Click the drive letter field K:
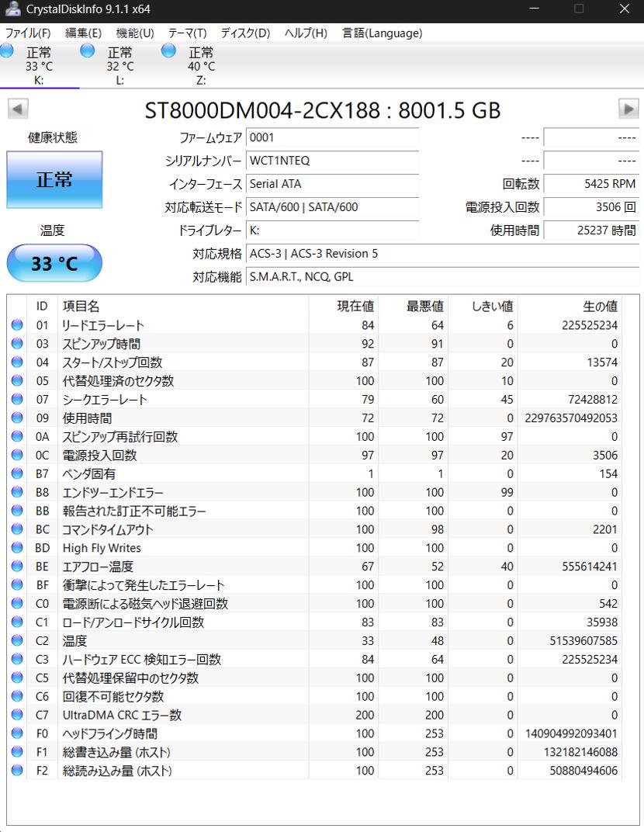The image size is (644, 832). tap(333, 231)
